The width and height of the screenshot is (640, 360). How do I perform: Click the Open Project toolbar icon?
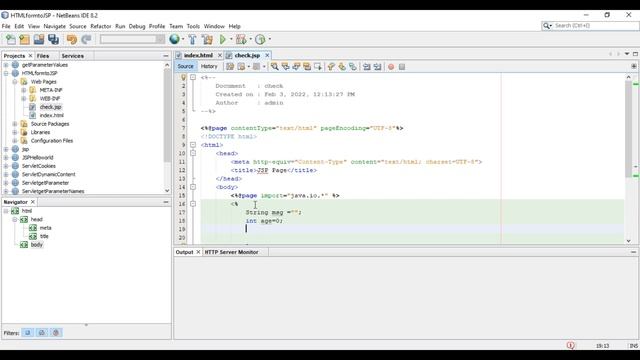[x=39, y=40]
